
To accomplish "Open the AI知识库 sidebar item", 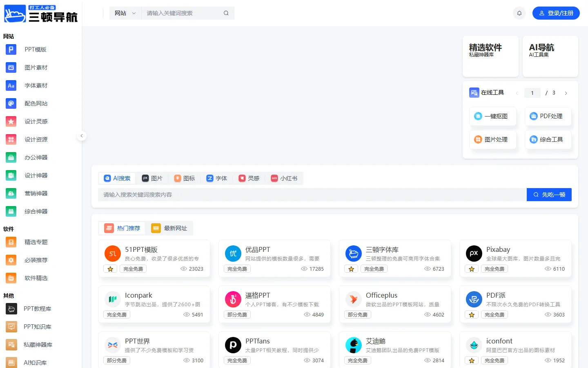I will pos(35,363).
